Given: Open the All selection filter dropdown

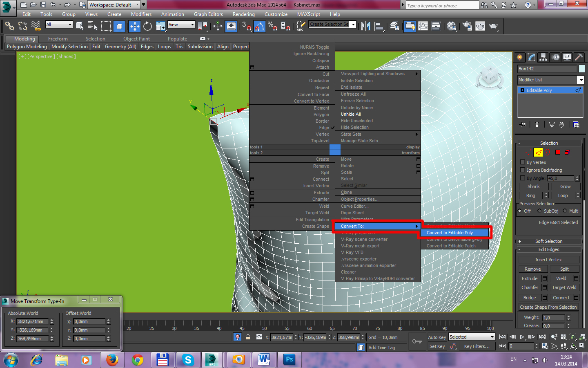Looking at the screenshot, I should [59, 25].
